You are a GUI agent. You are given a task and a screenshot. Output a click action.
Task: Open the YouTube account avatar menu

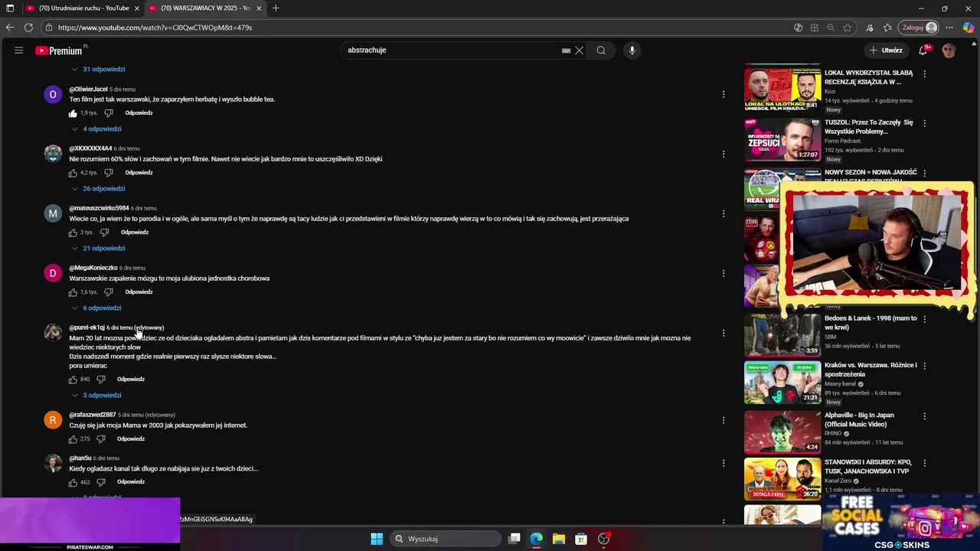(949, 51)
